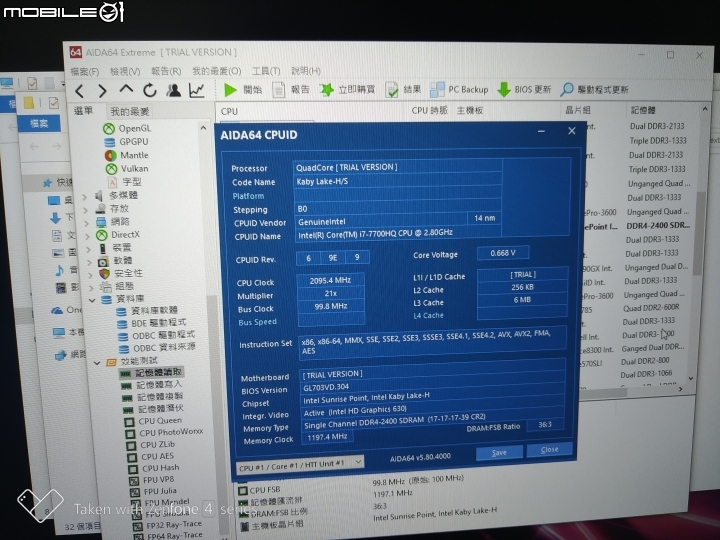Click the BIOS 更新 green arrow button
Image resolution: width=720 pixels, height=540 pixels.
click(524, 89)
